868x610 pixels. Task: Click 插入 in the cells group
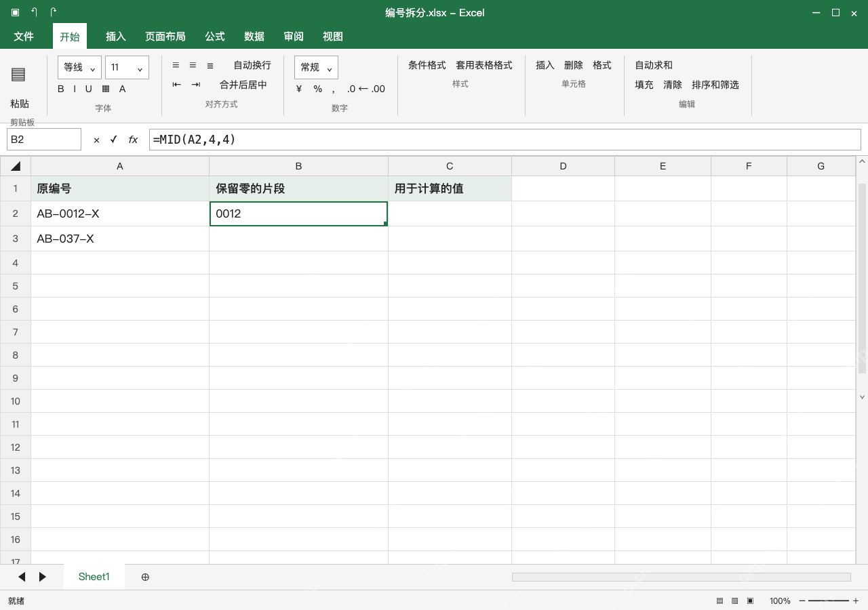point(545,65)
